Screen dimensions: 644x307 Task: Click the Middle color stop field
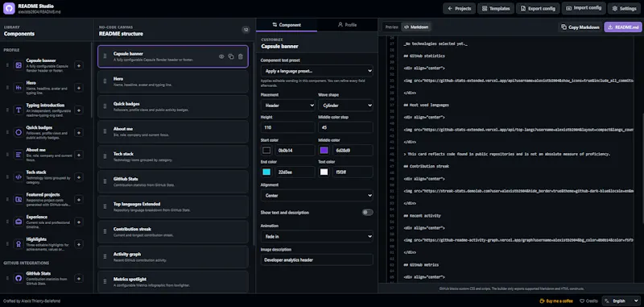point(345,127)
